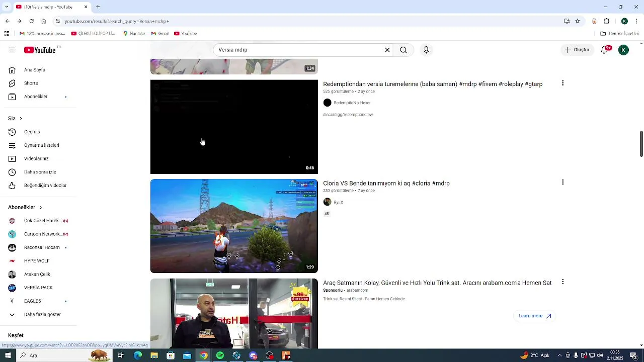The width and height of the screenshot is (644, 362).
Task: Click the Oluştur create button
Action: point(577,50)
